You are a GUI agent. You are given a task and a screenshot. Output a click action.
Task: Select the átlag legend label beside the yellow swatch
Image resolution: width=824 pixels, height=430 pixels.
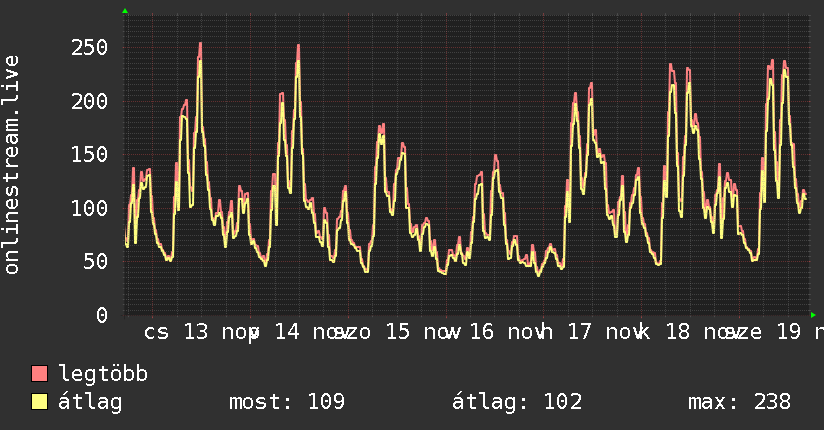[x=90, y=402]
